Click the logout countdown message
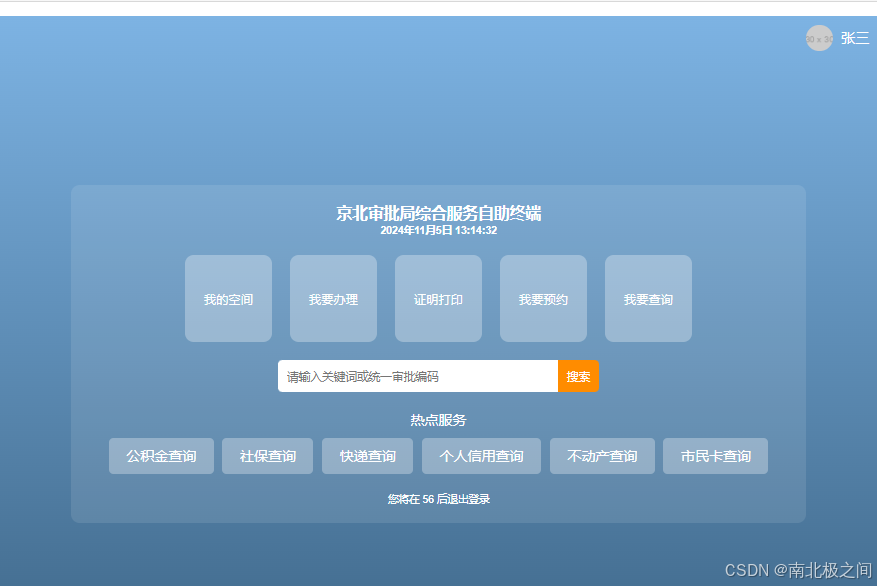The width and height of the screenshot is (877, 586). pos(438,500)
